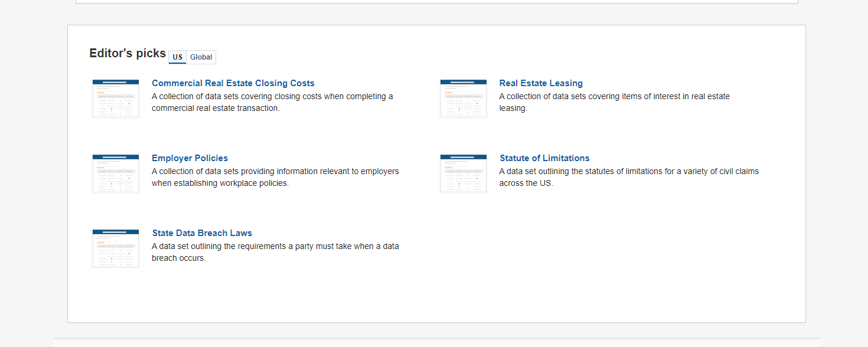Switch Editor's picks to the Global tab
The height and width of the screenshot is (347, 868).
tap(201, 57)
